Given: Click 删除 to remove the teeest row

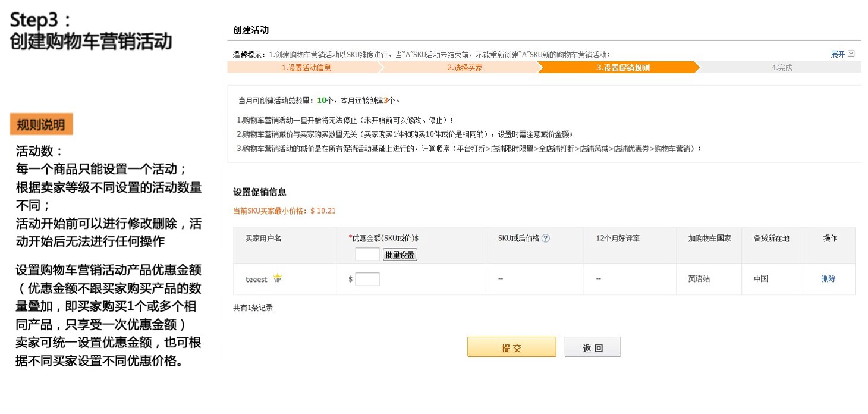Looking at the screenshot, I should [829, 278].
